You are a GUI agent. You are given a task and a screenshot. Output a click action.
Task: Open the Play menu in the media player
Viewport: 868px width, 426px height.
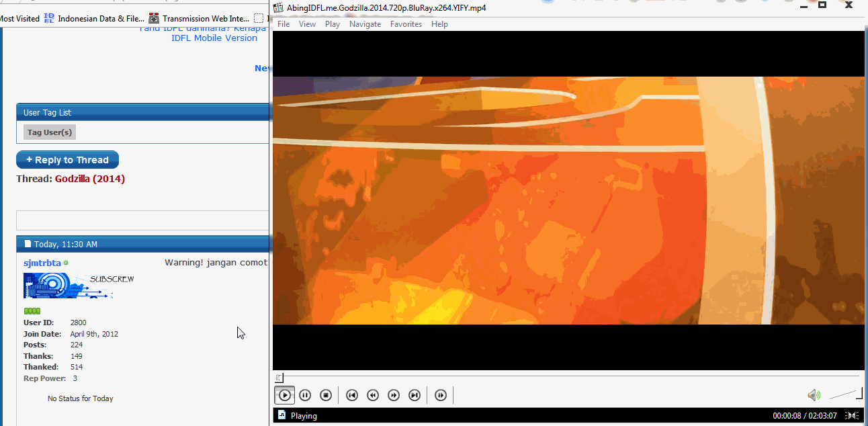tap(333, 24)
